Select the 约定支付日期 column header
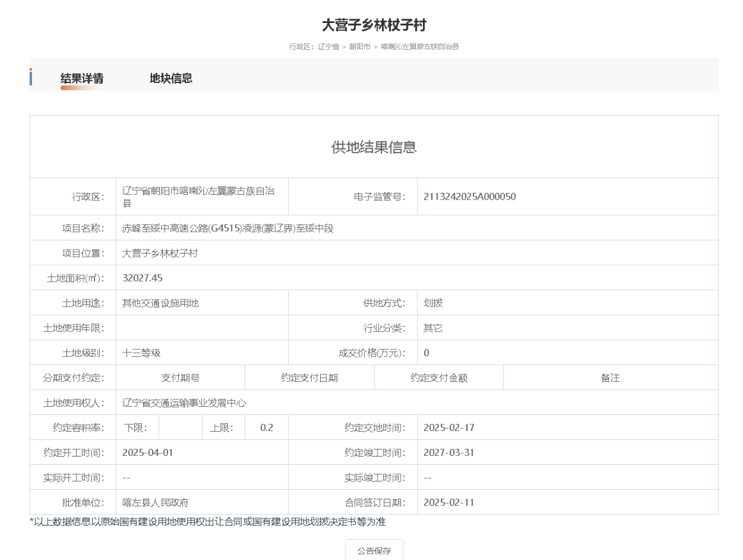 pyautogui.click(x=309, y=377)
